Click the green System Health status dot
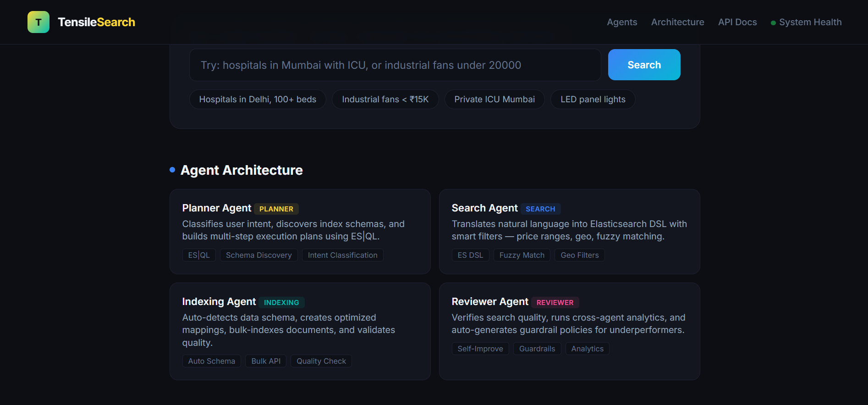The width and height of the screenshot is (868, 405). click(x=773, y=23)
